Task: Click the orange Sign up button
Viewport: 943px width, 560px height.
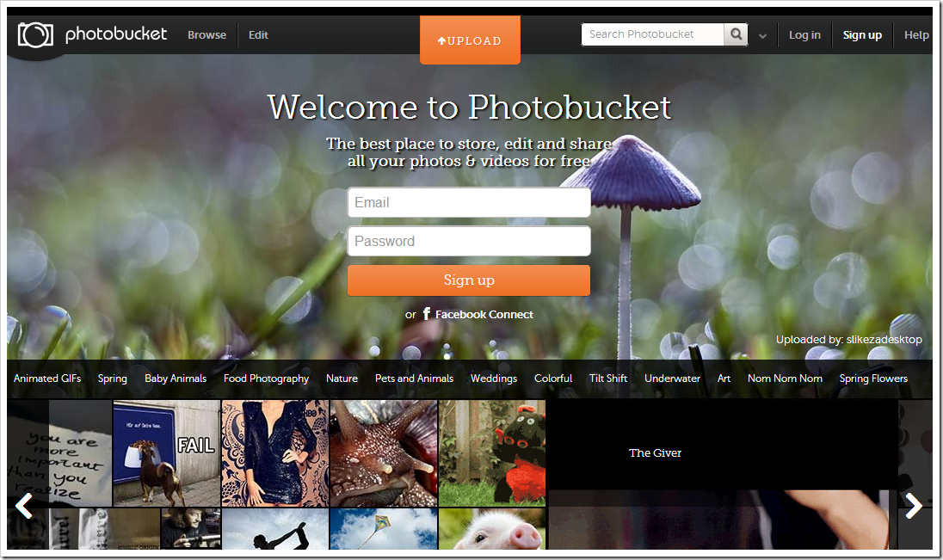Action: (x=469, y=280)
